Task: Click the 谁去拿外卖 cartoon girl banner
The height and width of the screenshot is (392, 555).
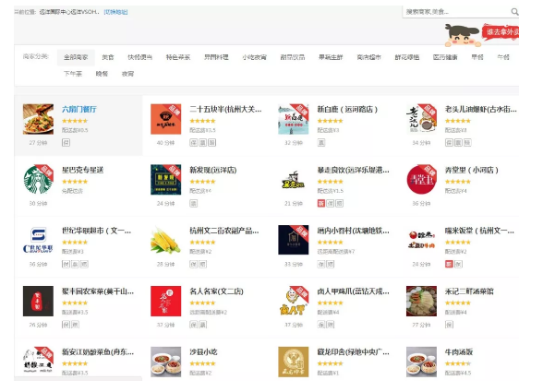Action: click(x=481, y=35)
